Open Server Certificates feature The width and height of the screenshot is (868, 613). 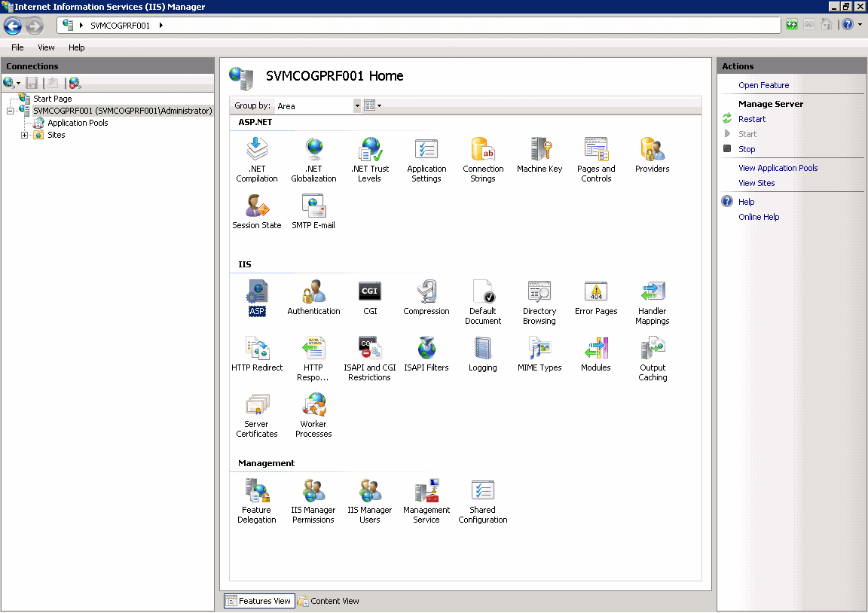[257, 415]
